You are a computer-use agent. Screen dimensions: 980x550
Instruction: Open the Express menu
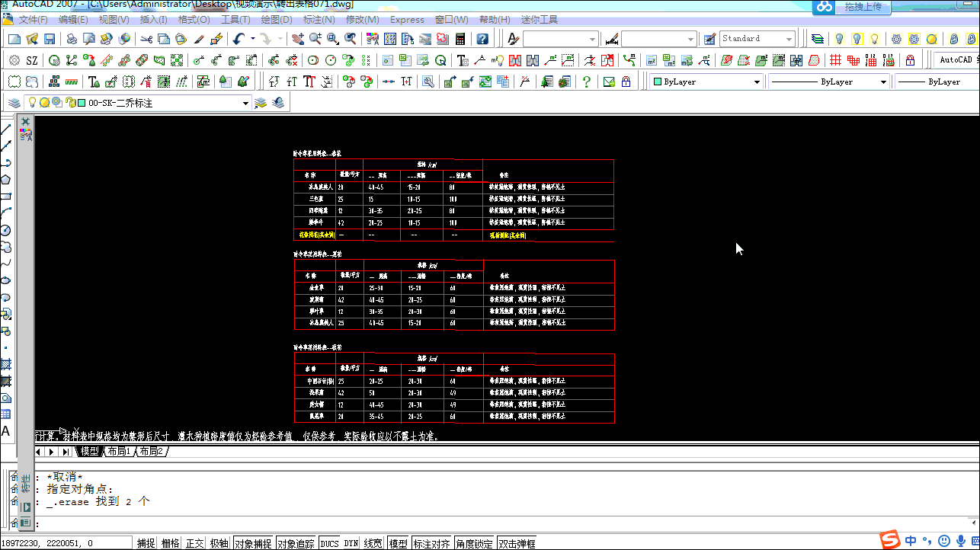point(407,20)
